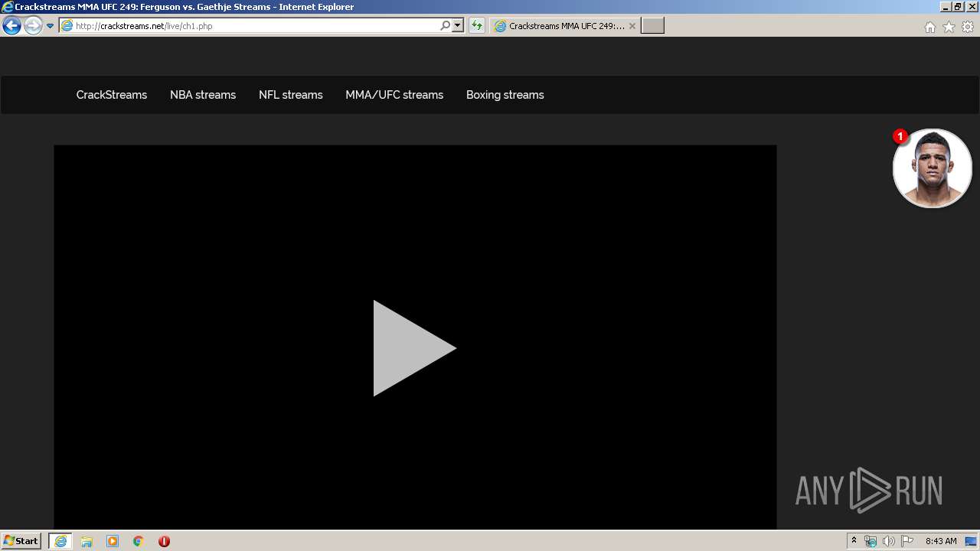Open a new blank tab

point(652,26)
